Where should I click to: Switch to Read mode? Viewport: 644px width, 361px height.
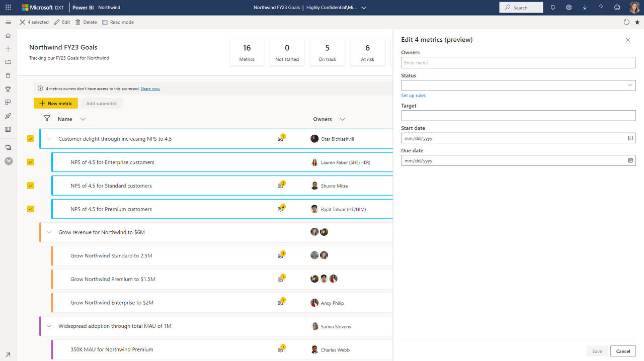coord(118,22)
